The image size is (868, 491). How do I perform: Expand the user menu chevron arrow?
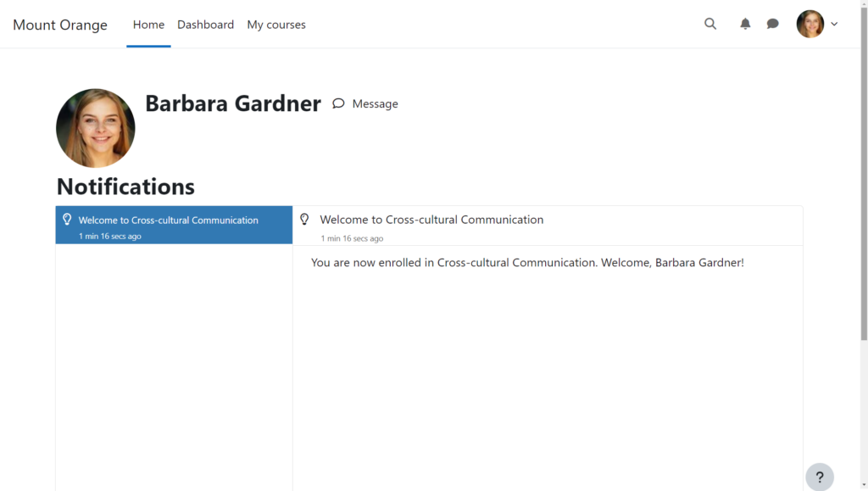pos(834,24)
